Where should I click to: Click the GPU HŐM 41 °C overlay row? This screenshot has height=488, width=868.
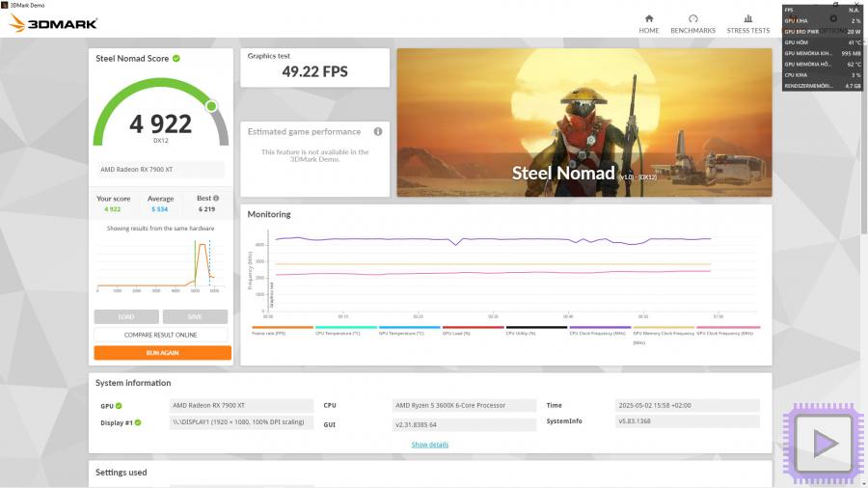(822, 42)
